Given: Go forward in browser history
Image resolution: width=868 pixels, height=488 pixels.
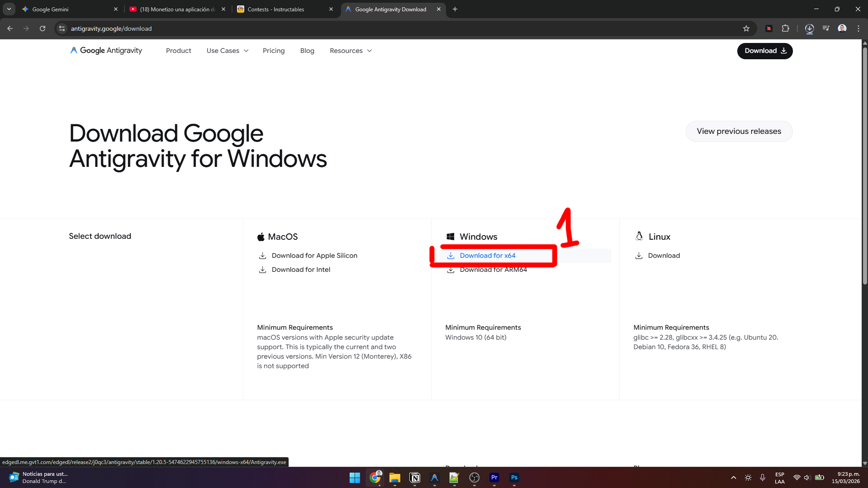Looking at the screenshot, I should (x=26, y=28).
